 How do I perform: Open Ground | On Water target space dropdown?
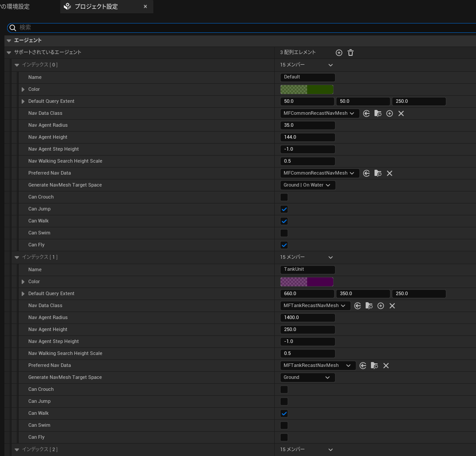tap(308, 185)
